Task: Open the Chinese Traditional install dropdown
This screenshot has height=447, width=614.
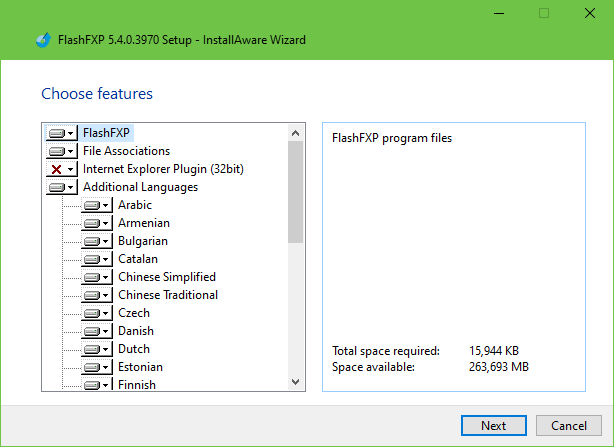Action: [97, 295]
